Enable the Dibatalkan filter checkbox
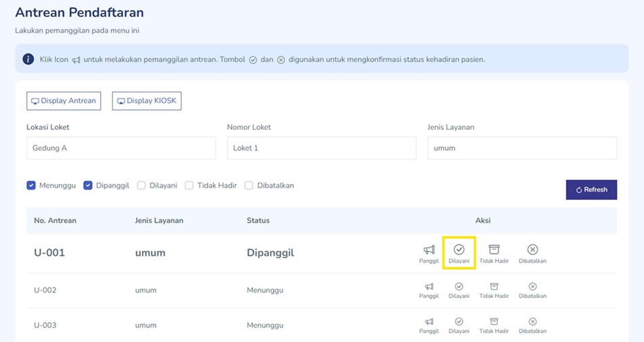This screenshot has height=342, width=644. pos(248,186)
